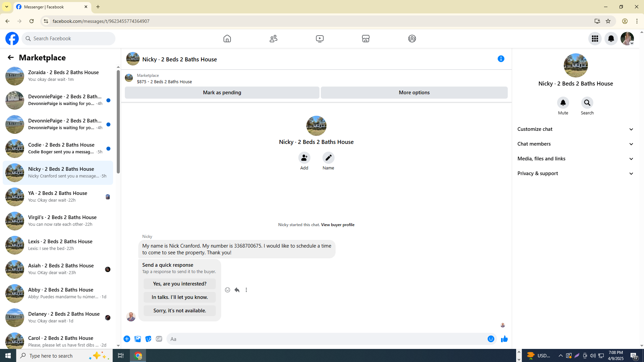Open more options for Nicky's message

click(246, 290)
